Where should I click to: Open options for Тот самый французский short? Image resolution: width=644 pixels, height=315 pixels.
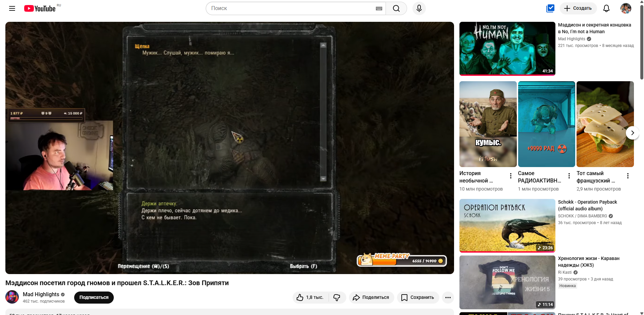pos(628,176)
